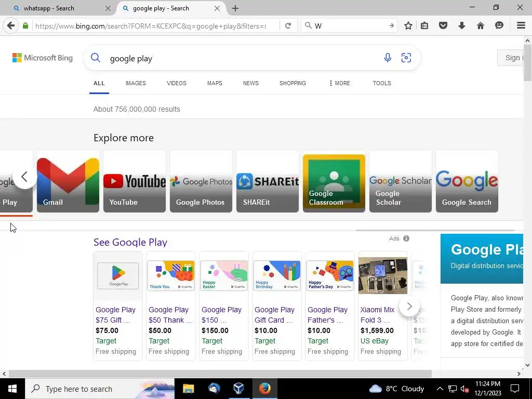
Task: Open the Google Classroom explore card
Action: [x=334, y=181]
